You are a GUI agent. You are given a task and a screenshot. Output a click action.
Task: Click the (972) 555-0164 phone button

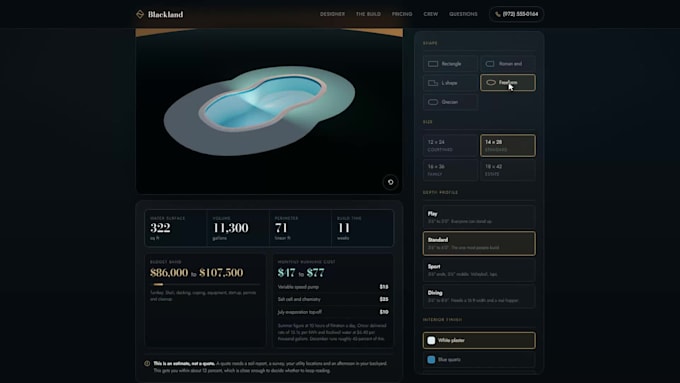point(517,14)
